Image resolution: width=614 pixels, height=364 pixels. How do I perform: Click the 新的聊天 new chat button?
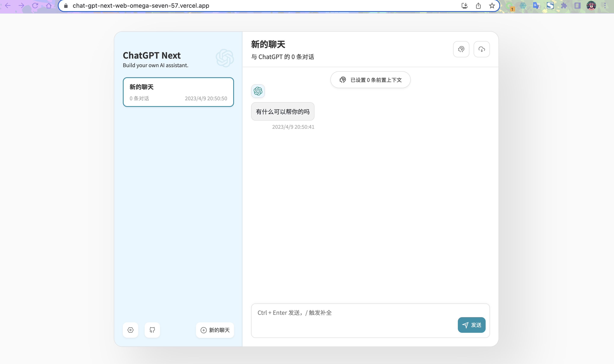215,330
